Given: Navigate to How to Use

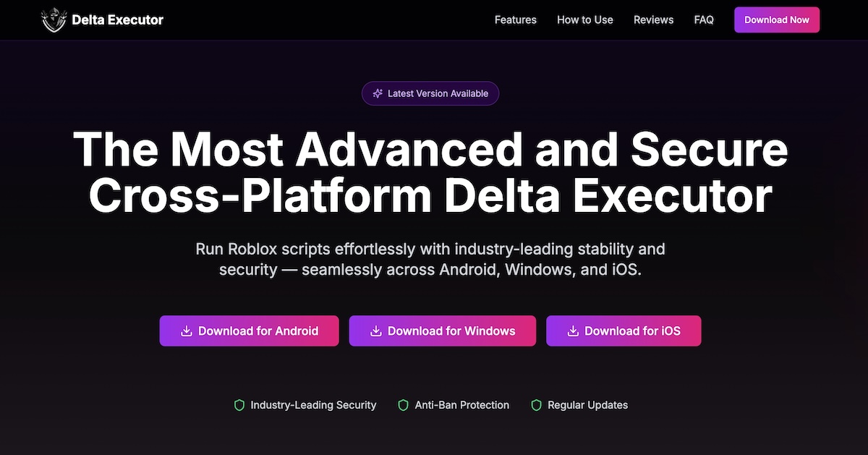Looking at the screenshot, I should click(584, 20).
